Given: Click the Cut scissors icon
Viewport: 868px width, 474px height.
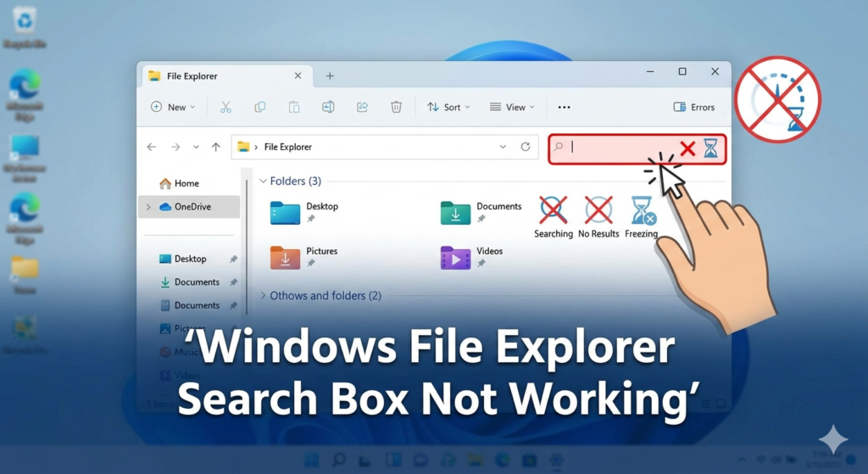Looking at the screenshot, I should 225,107.
